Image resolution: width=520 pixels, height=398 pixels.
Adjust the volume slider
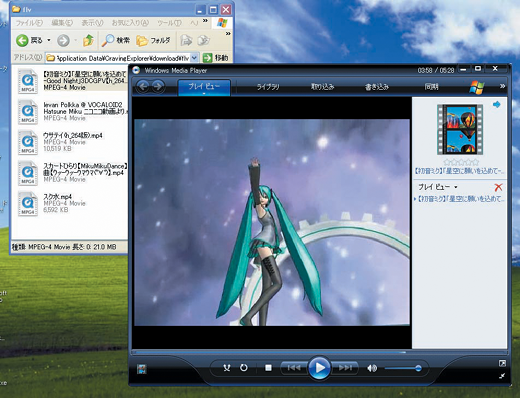pos(403,368)
